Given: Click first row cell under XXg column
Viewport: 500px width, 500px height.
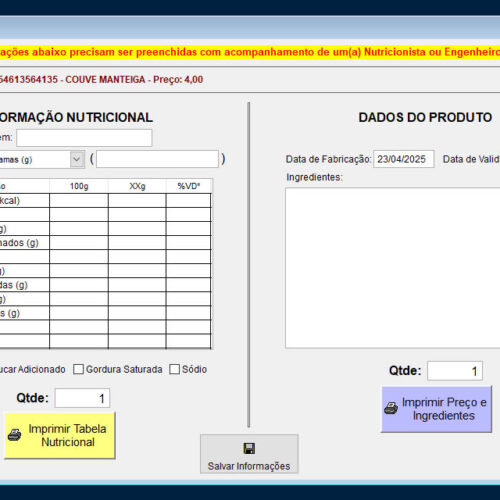Looking at the screenshot, I should pos(137,200).
